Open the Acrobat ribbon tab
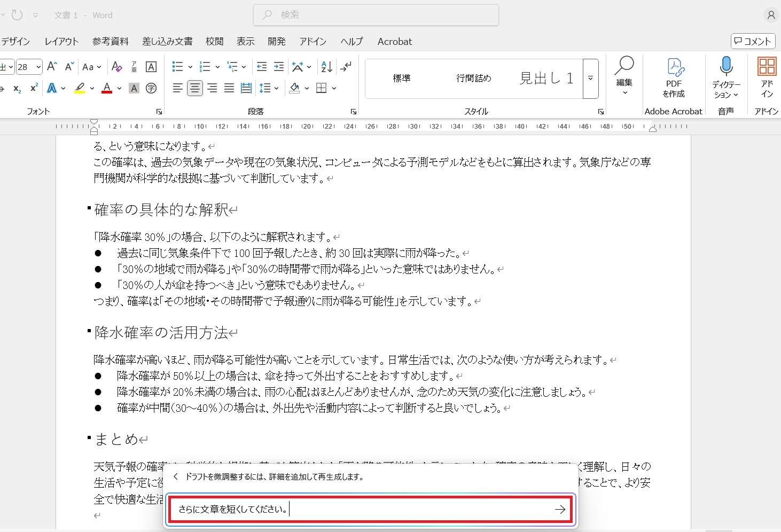The image size is (781, 532). pos(394,42)
